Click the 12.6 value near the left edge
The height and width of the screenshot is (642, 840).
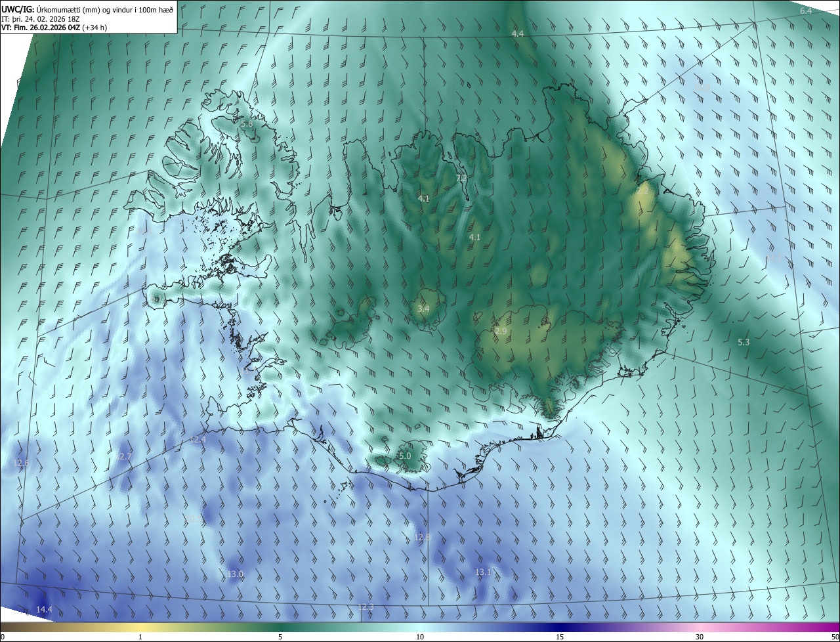coord(21,463)
